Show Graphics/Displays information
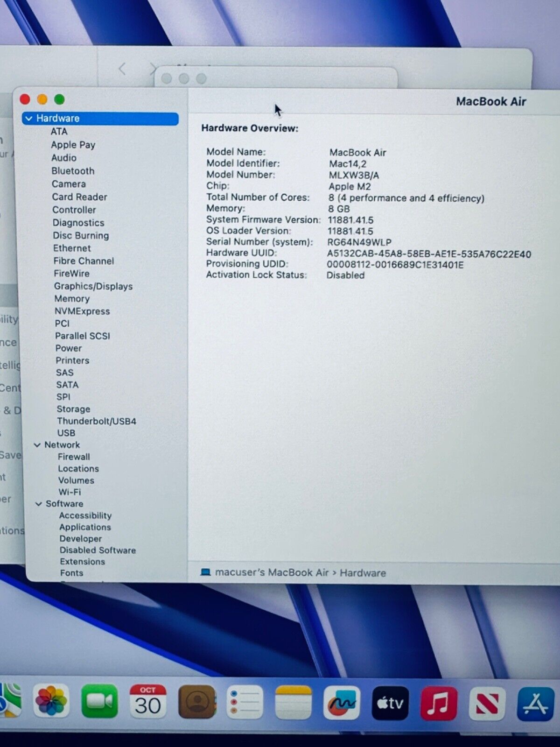560x747 pixels. coord(93,286)
